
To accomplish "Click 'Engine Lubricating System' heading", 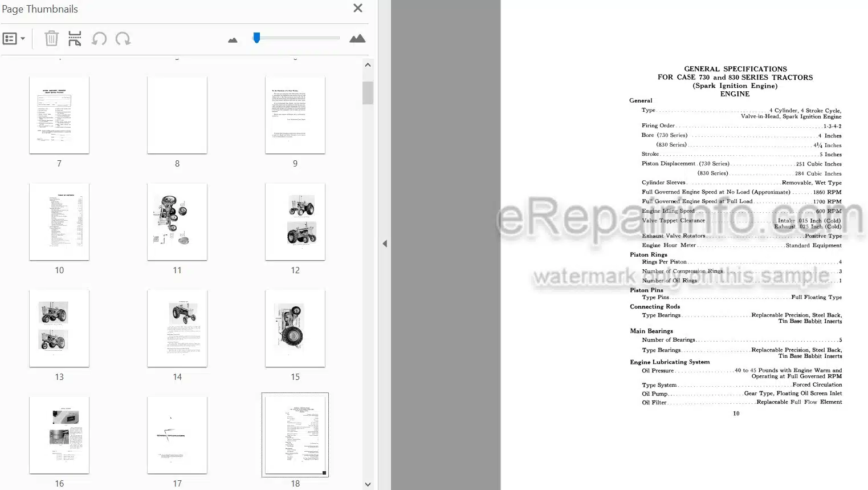I will 670,362.
